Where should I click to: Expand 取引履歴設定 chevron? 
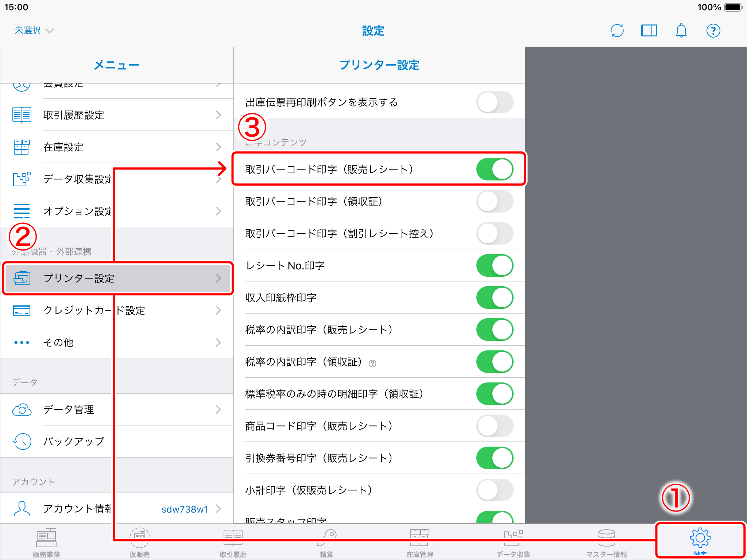(218, 115)
